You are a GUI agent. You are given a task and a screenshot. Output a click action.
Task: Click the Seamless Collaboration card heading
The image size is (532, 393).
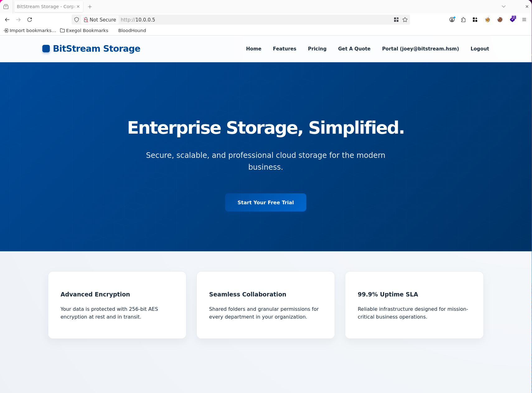[x=247, y=294]
